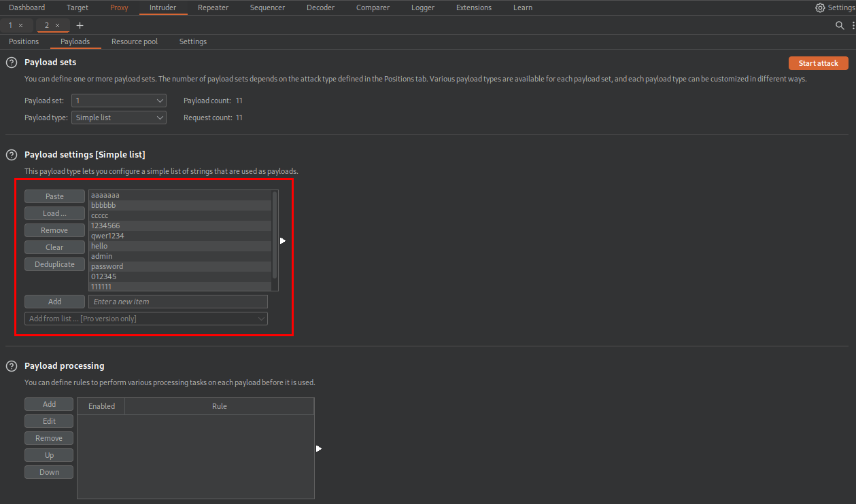The height and width of the screenshot is (504, 856).
Task: Select payload 'qwer1234' in list
Action: 180,236
